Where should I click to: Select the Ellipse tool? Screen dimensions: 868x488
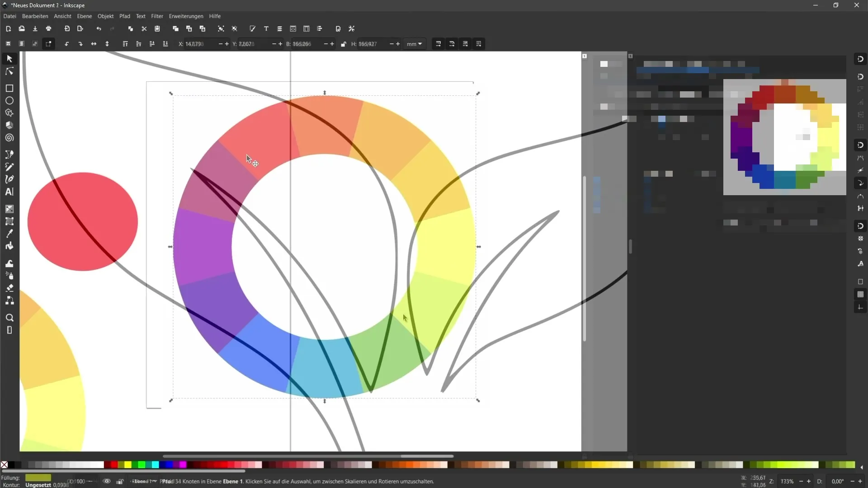pyautogui.click(x=9, y=101)
